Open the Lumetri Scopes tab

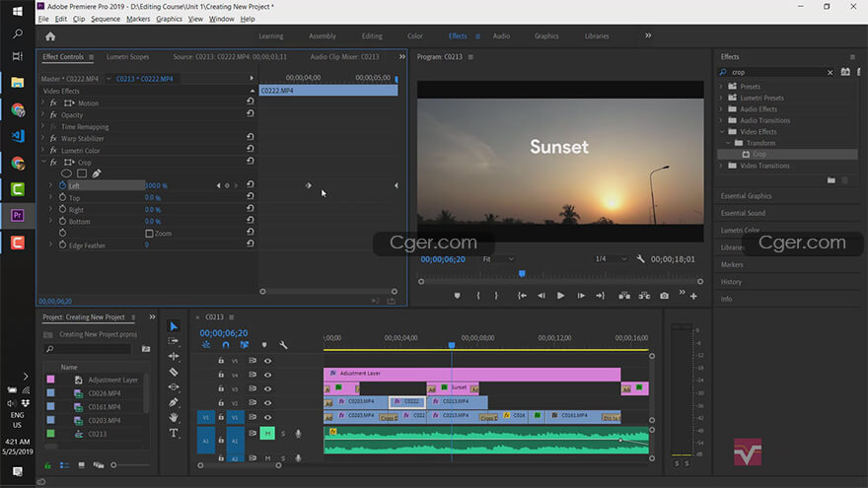pos(127,57)
